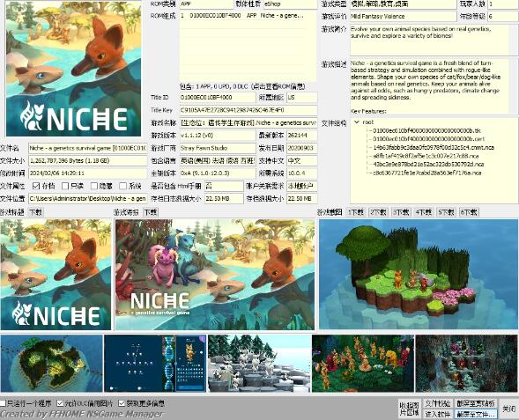The height and width of the screenshot is (420, 519).
Task: Click the 游戏评价 field showing Mild Fantasy Violence
Action: coord(403,16)
